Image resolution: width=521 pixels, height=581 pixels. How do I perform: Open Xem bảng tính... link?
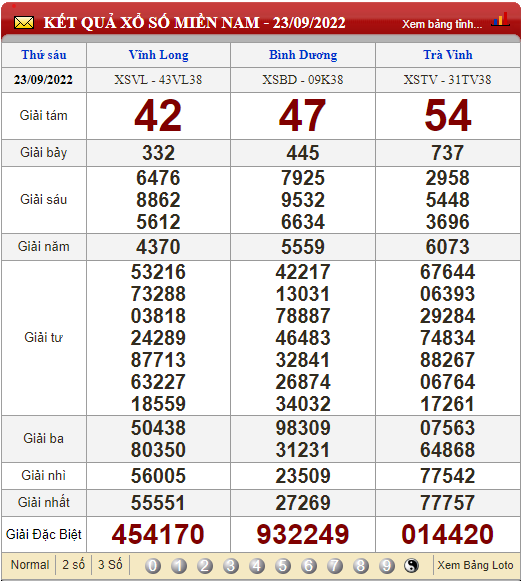pyautogui.click(x=442, y=24)
